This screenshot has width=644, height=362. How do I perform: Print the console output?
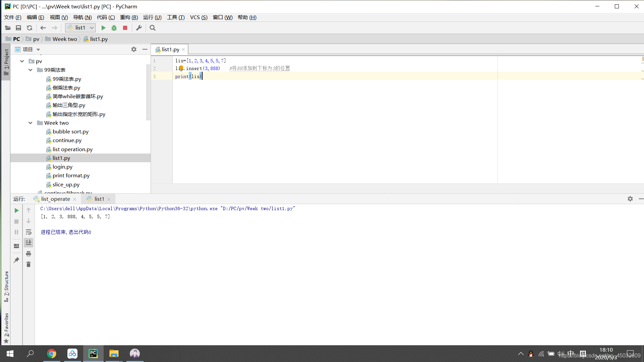(29, 254)
